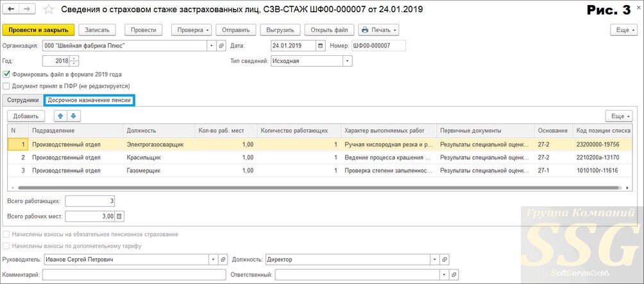Open the Проверка dropdown menu
This screenshot has height=284, width=644.
click(x=191, y=30)
